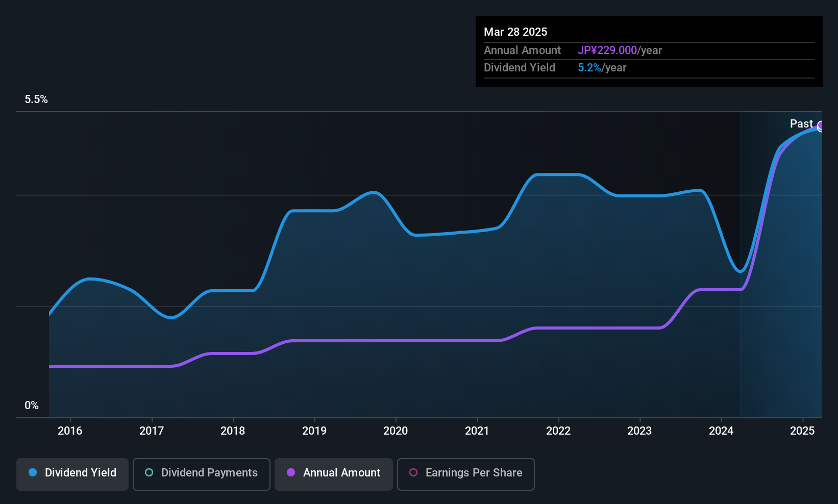Screen dimensions: 838x504
Task: Click the 0% y-axis label
Action: (32, 406)
